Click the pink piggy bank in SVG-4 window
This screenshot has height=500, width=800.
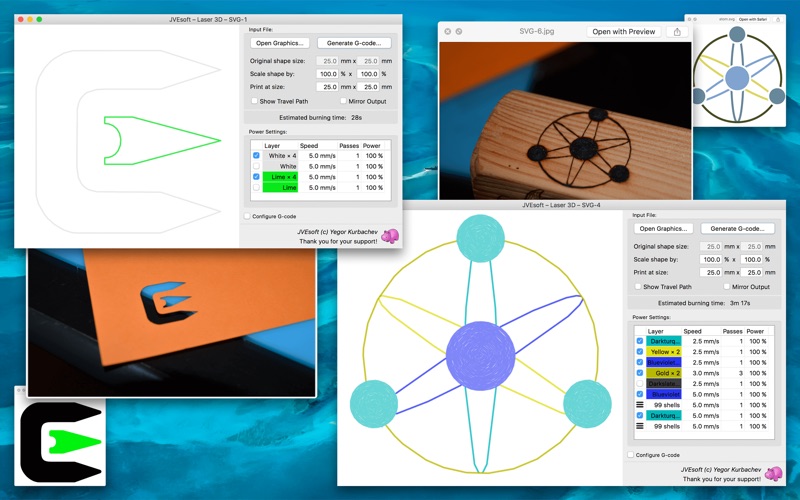coord(773,473)
